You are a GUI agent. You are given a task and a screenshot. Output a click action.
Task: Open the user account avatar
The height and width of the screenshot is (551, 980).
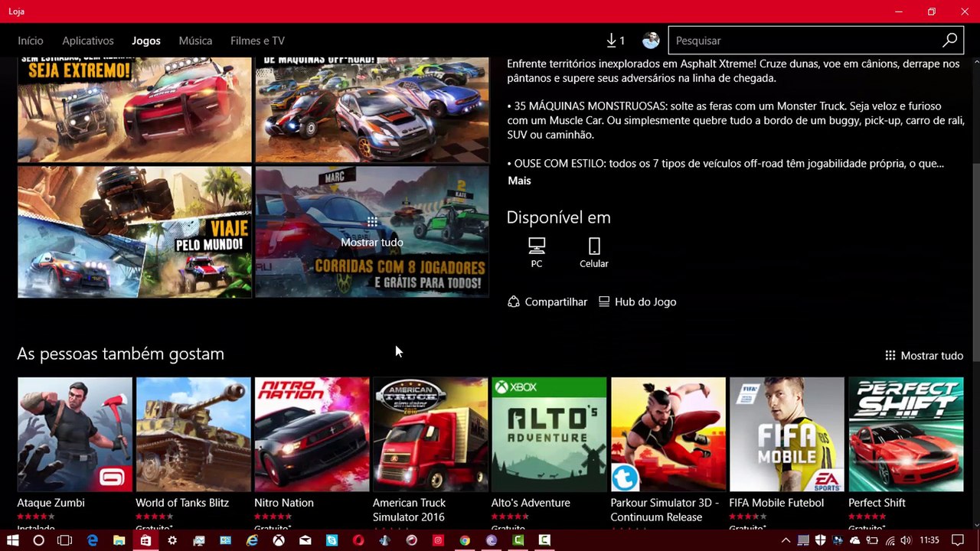tap(651, 41)
